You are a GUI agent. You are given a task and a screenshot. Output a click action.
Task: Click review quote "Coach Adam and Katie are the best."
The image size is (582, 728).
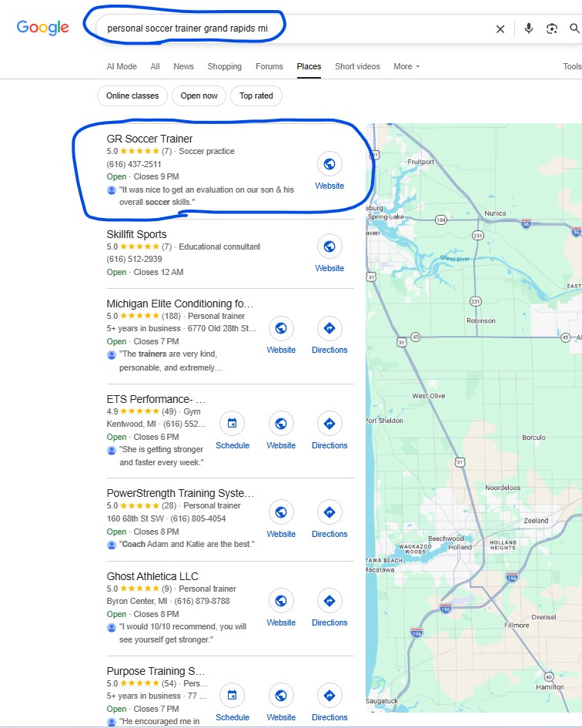point(187,544)
